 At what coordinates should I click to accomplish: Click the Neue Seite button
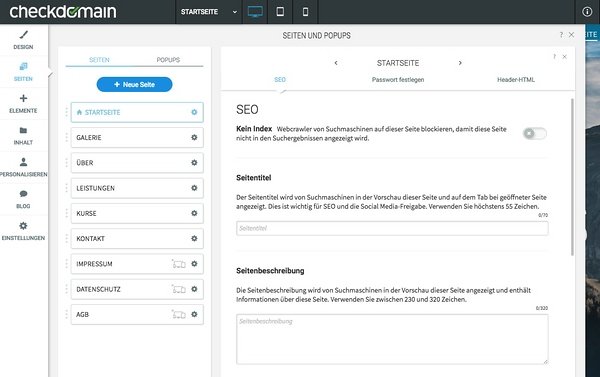(134, 85)
